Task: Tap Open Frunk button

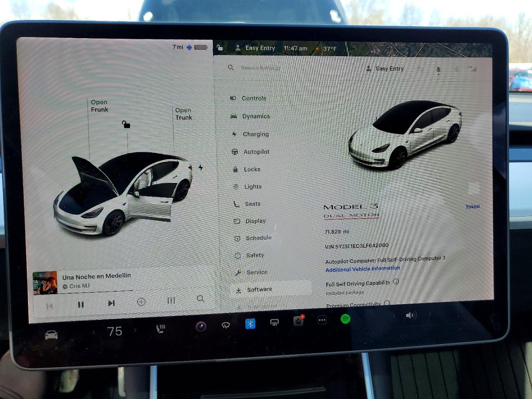Action: [x=99, y=106]
